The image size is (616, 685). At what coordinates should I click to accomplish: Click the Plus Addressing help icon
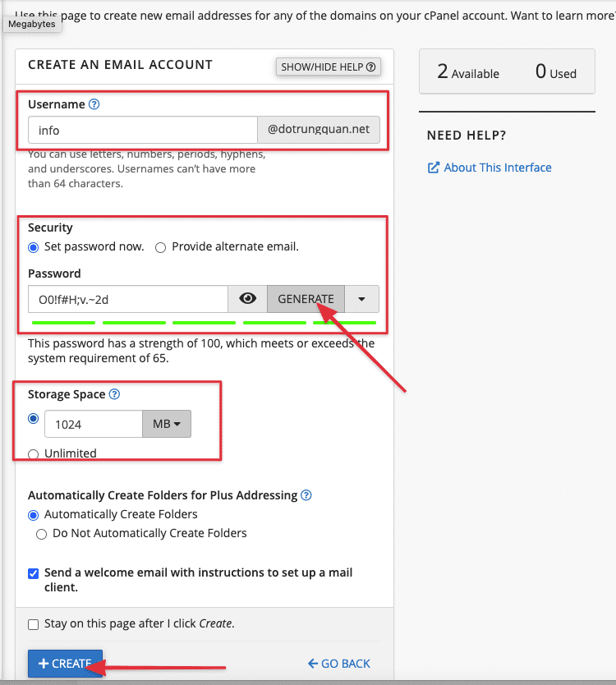[x=306, y=495]
